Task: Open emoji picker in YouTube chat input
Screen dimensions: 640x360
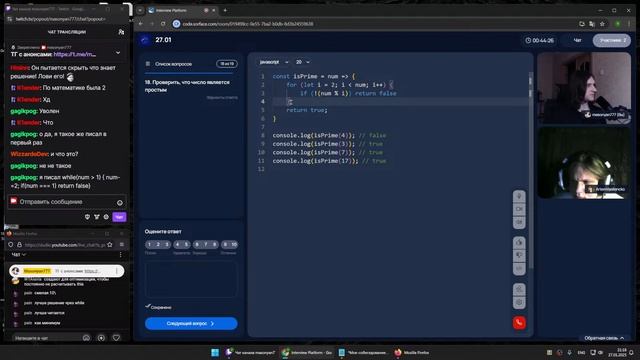Action: [86, 338]
